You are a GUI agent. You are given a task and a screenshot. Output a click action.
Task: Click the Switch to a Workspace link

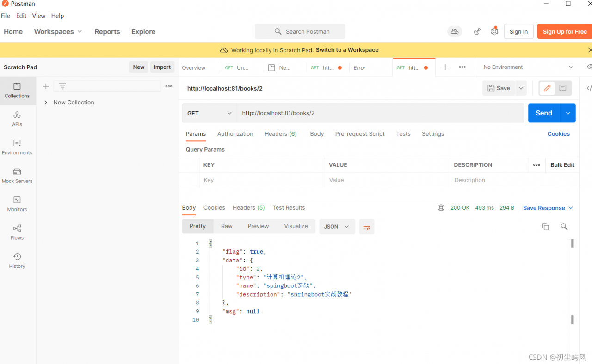[x=347, y=50]
